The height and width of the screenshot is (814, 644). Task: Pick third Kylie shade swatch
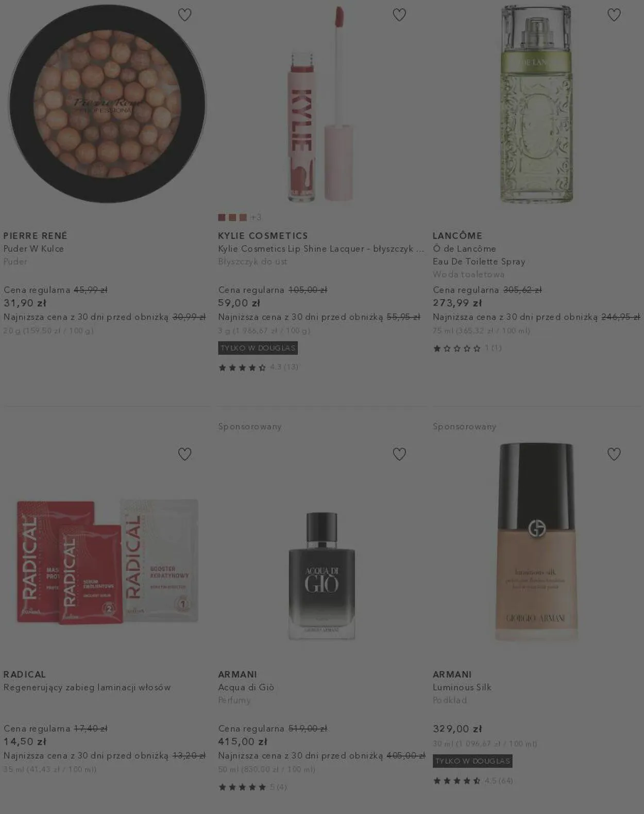tap(243, 217)
